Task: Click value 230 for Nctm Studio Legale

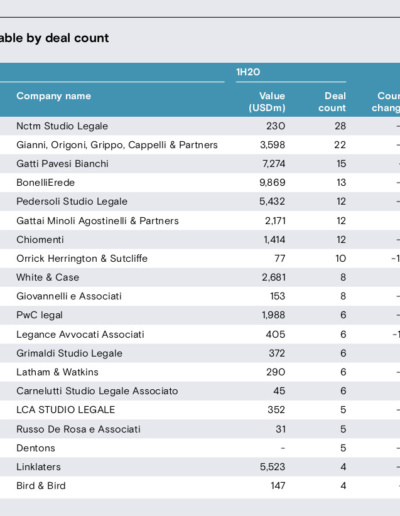Action: (x=276, y=126)
